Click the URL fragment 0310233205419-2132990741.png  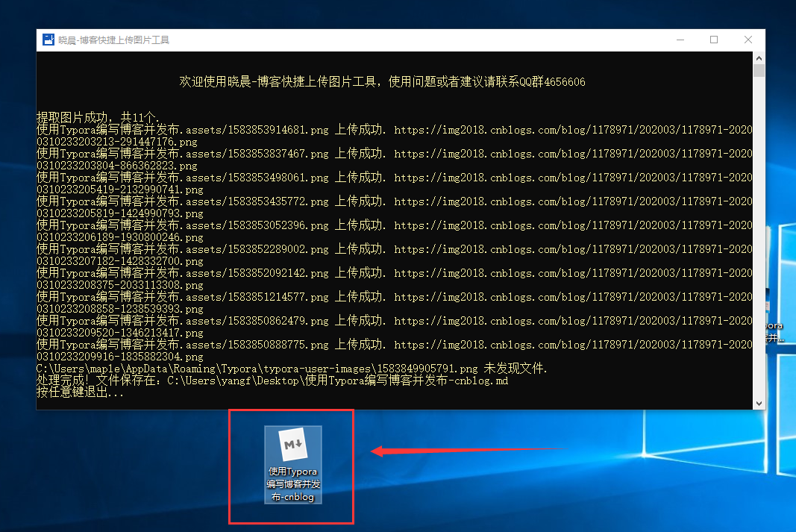click(x=120, y=190)
